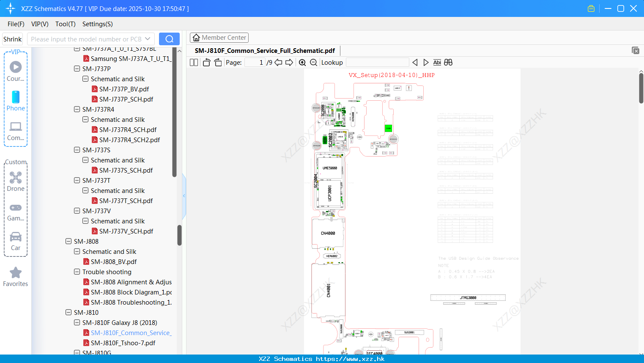Screen dimensions: 644x363
Task: Collapse the SM-J737V node
Action: [x=77, y=211]
